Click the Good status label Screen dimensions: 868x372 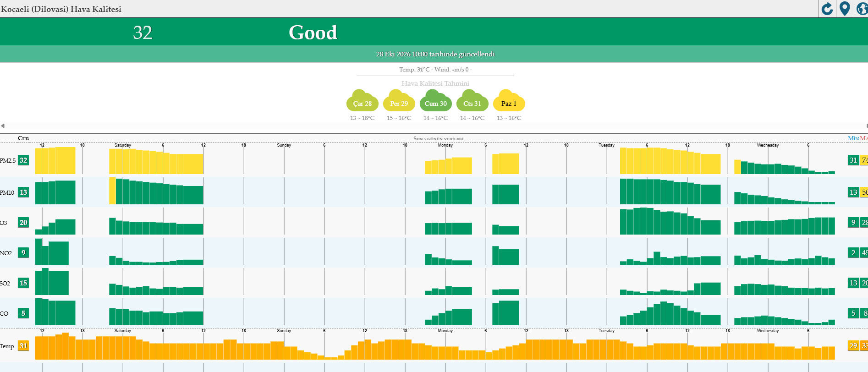(313, 33)
